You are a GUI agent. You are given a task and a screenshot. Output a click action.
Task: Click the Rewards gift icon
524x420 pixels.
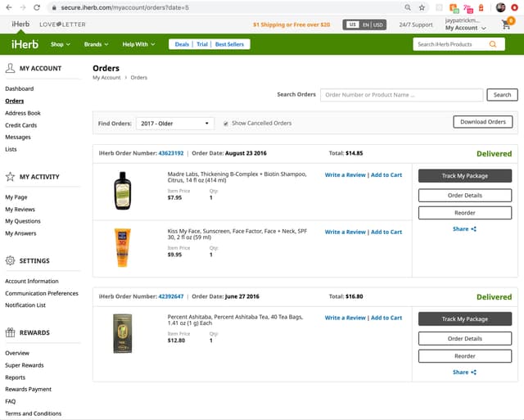(10, 332)
